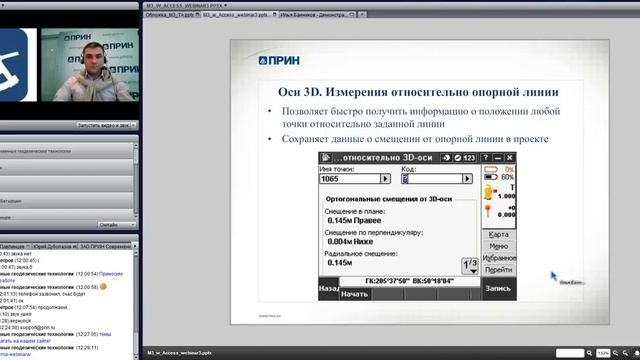Open the arrow beside the Код field
This screenshot has height=360, width=640.
pos(467,179)
